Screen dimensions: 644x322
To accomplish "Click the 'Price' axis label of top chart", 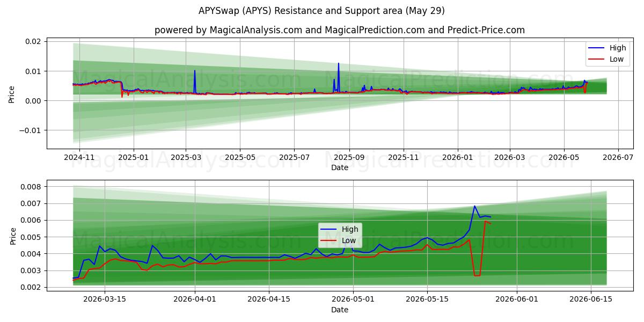I will point(12,94).
